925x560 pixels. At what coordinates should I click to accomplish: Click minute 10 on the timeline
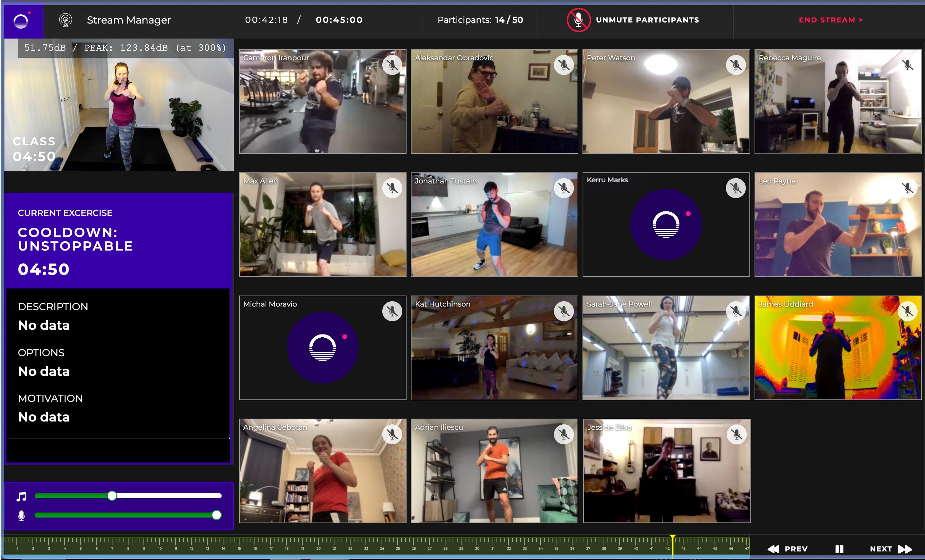(x=160, y=548)
